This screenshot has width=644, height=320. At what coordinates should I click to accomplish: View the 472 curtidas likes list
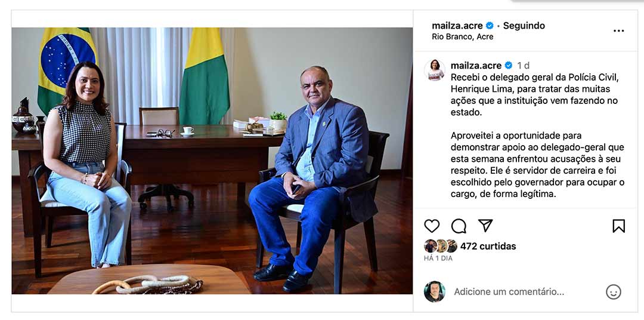click(x=488, y=247)
